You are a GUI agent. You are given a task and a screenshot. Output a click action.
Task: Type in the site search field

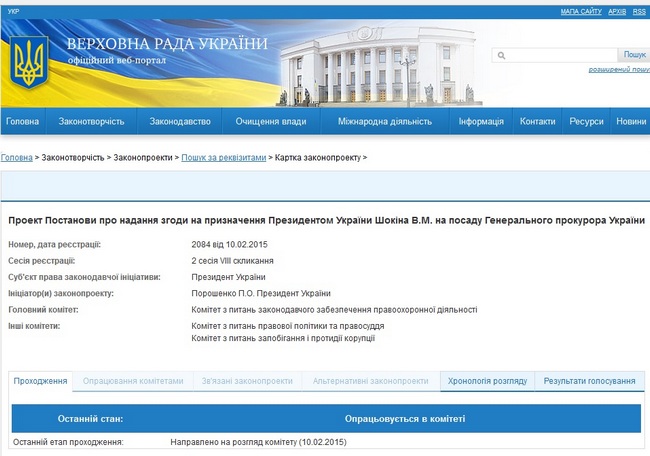560,55
